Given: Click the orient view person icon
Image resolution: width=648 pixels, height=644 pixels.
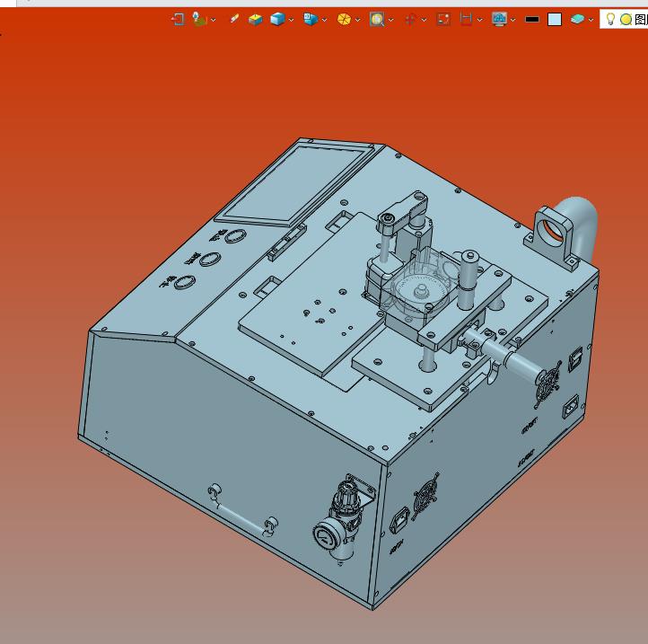Looking at the screenshot, I should coord(199,19).
